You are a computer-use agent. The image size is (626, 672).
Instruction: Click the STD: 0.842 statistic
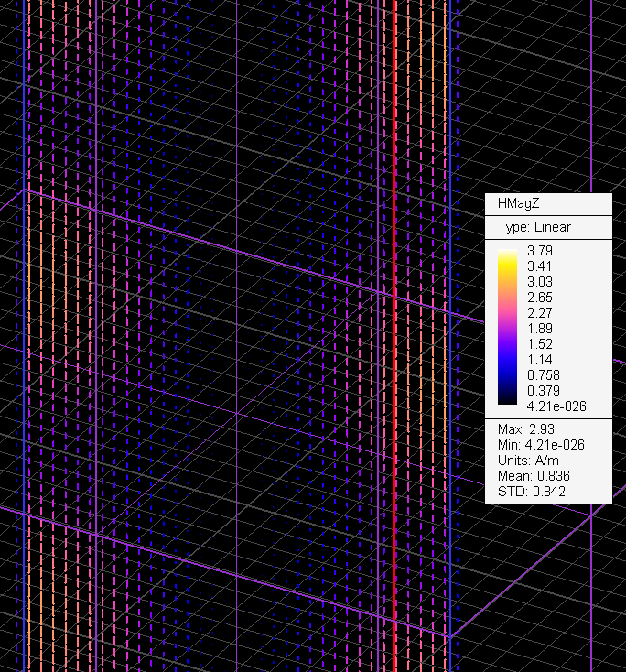point(531,492)
